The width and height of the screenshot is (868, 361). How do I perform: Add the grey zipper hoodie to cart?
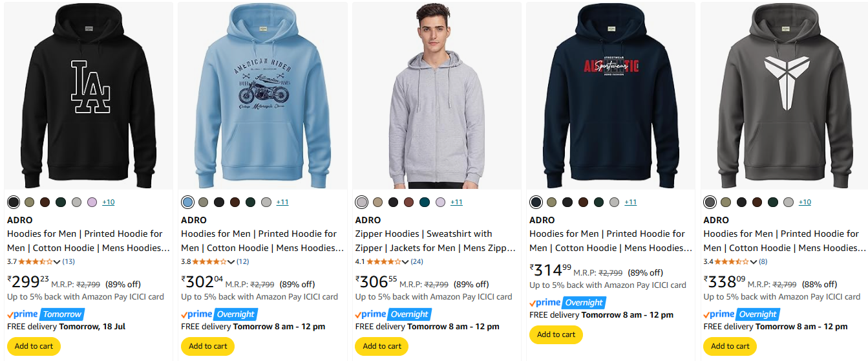tap(382, 346)
